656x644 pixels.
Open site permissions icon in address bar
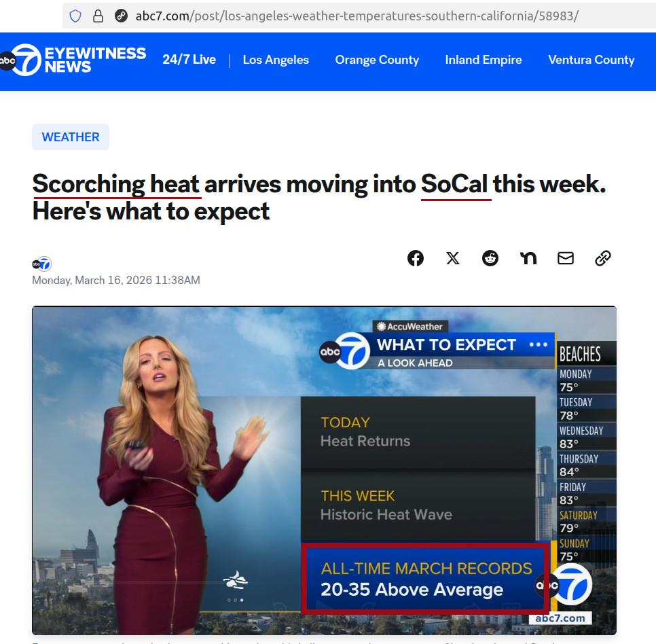click(122, 16)
